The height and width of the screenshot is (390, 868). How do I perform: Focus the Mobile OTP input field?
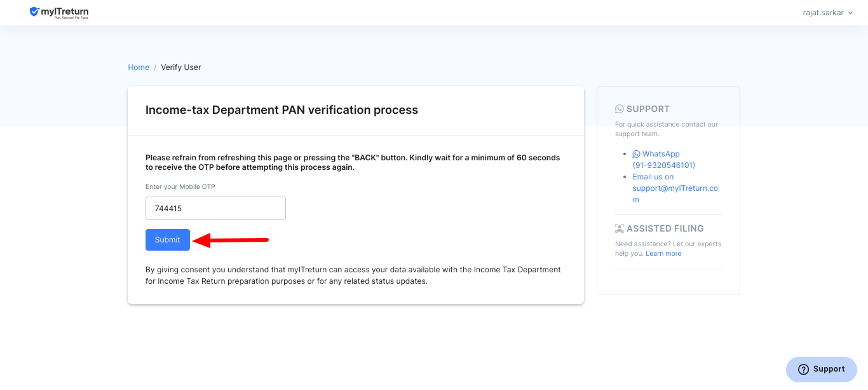(215, 209)
